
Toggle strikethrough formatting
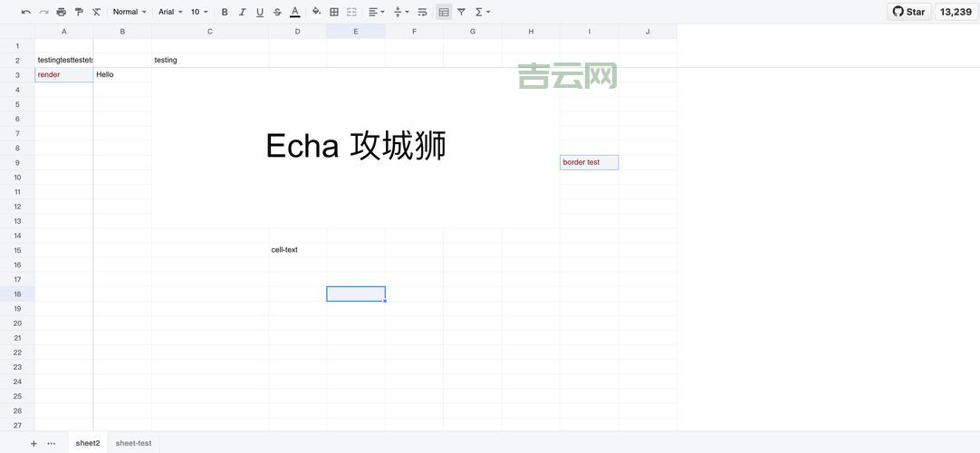point(277,12)
